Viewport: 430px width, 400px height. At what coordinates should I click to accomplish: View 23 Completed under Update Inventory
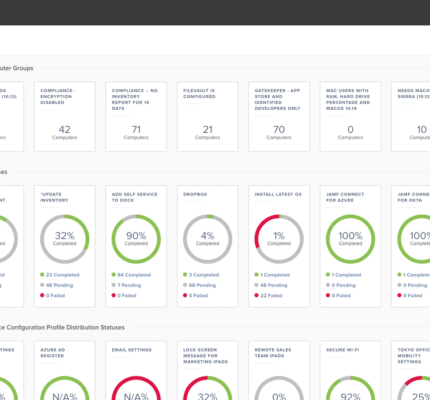point(60,275)
